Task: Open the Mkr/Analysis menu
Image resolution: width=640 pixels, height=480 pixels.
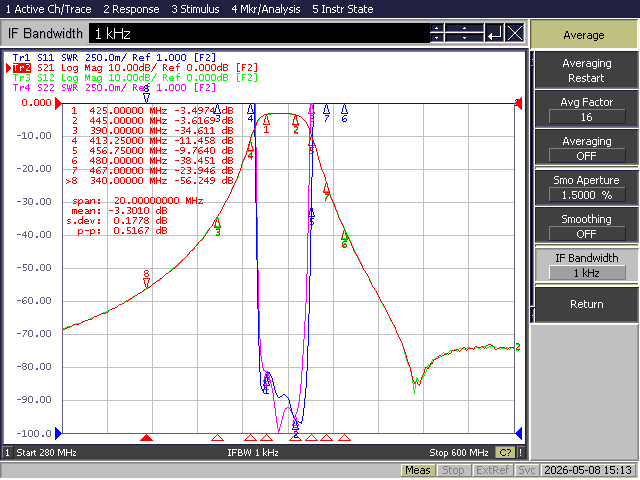Action: (x=266, y=9)
